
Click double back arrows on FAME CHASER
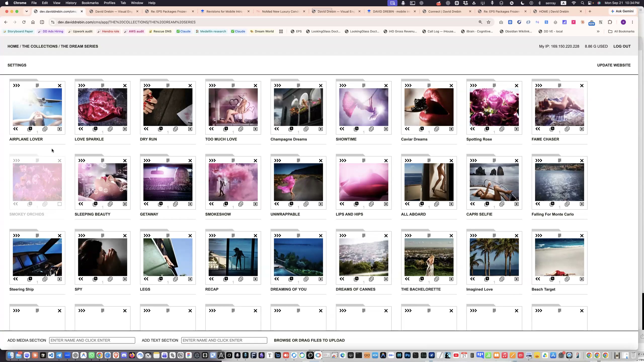point(538,129)
